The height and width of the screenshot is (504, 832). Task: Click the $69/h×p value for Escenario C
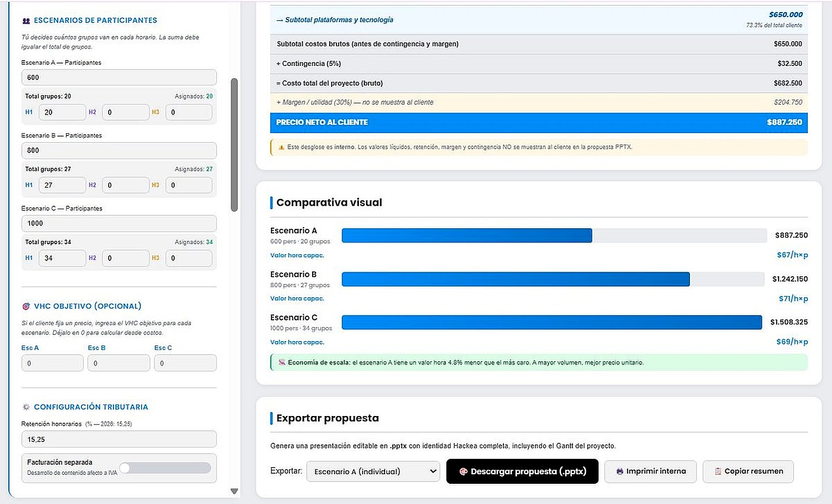tap(792, 342)
